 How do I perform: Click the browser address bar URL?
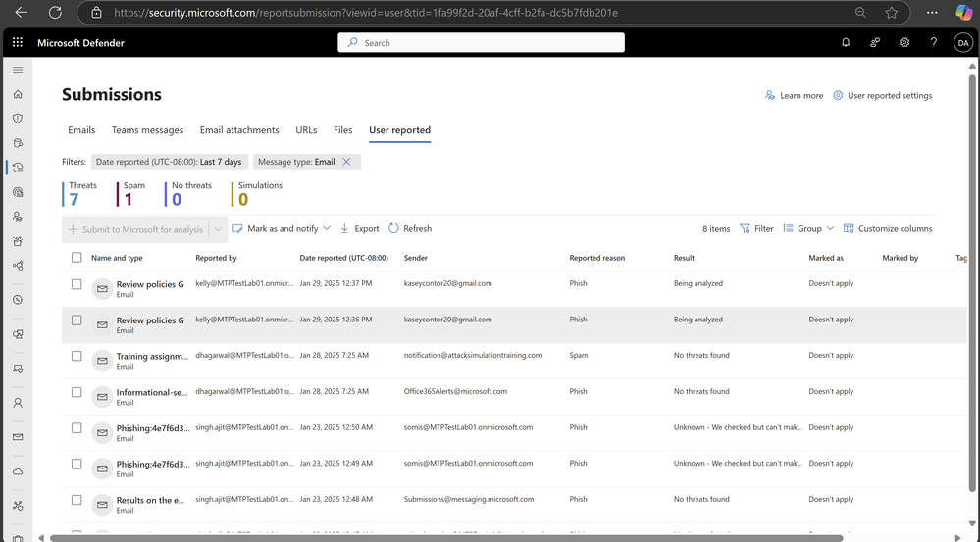[x=366, y=13]
